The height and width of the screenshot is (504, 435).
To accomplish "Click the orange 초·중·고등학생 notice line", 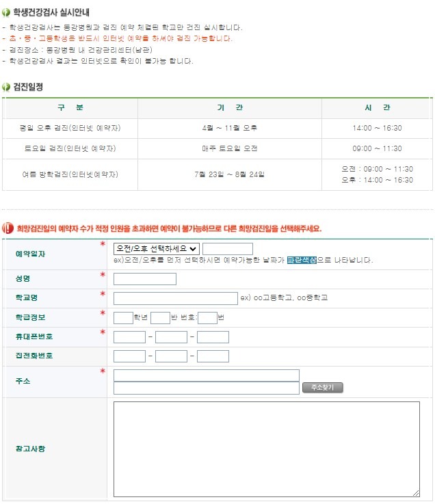I will pos(118,38).
